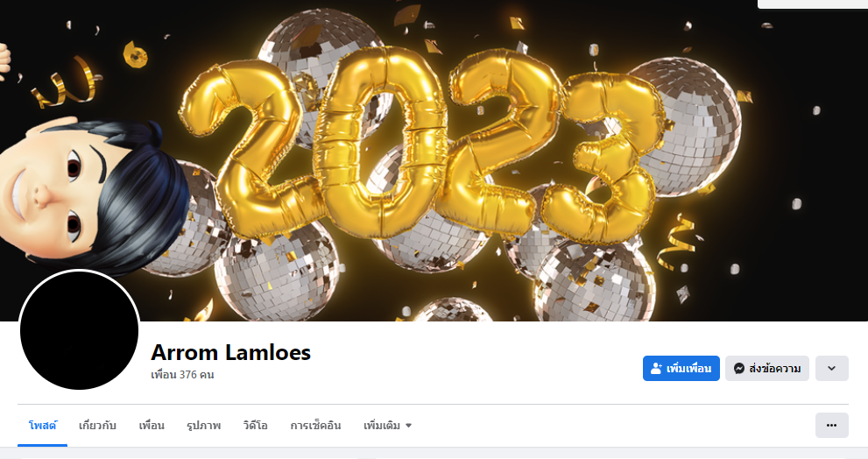Open the วิดีโอ tab
Screen dimensions: 868x459
[255, 426]
